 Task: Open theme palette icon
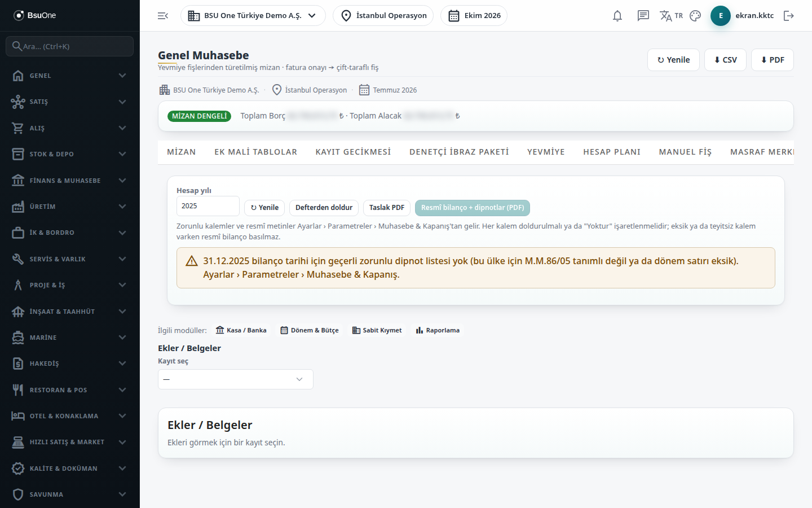tap(695, 16)
